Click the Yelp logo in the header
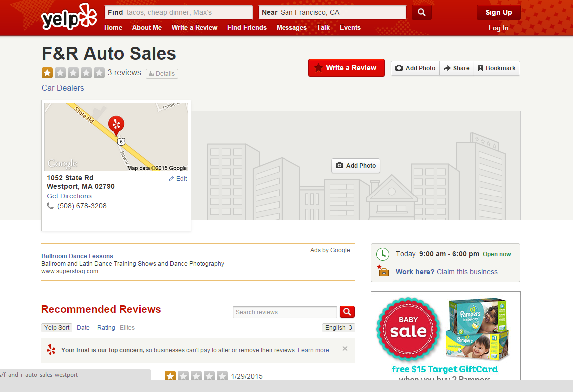 point(69,17)
